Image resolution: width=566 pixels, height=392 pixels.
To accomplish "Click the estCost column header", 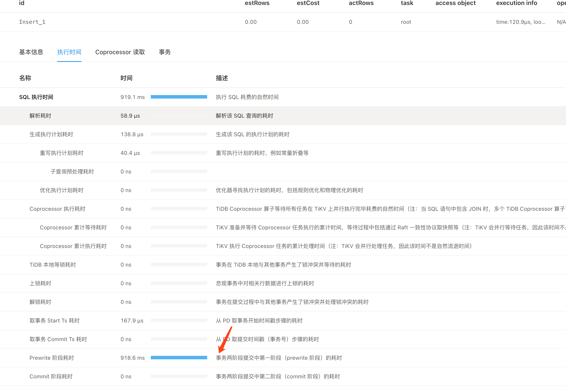I will (x=308, y=3).
